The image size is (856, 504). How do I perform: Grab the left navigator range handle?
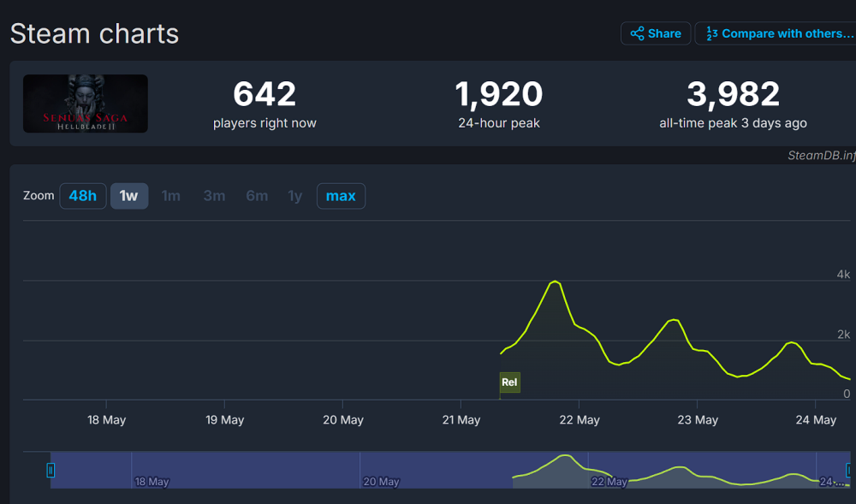pos(51,470)
